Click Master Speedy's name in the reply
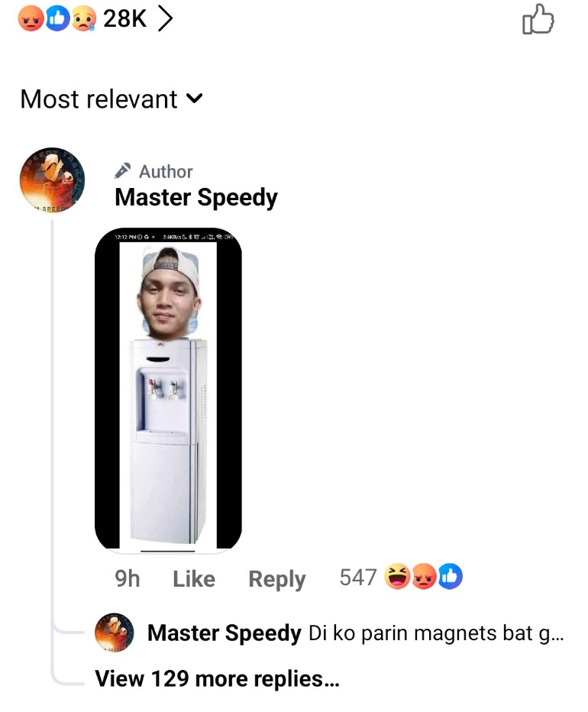The height and width of the screenshot is (712, 588). [x=224, y=633]
